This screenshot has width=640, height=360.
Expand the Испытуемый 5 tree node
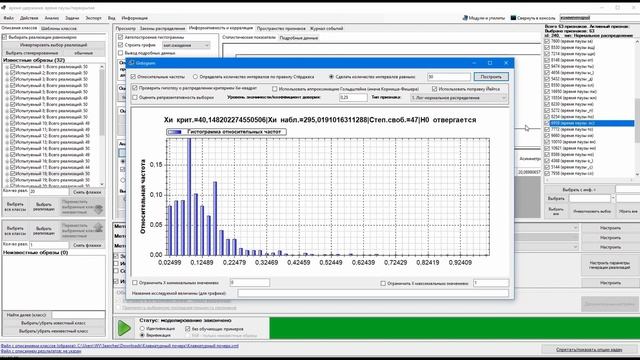[7, 92]
